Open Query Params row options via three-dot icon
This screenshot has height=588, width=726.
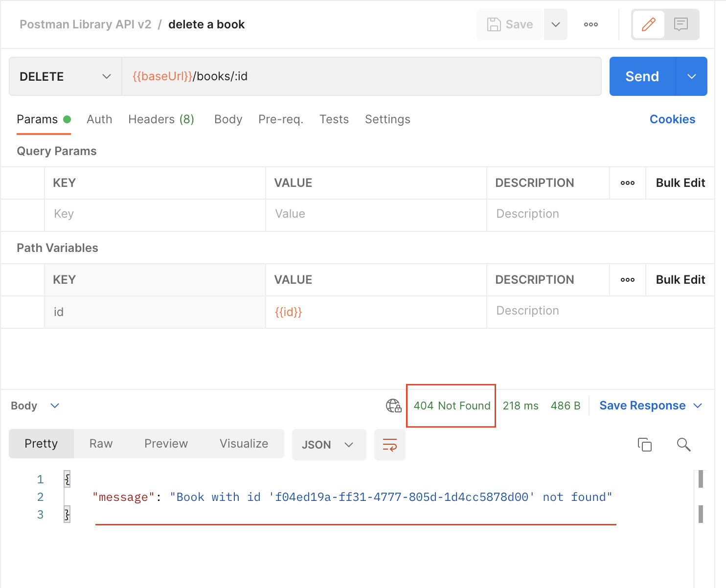627,182
